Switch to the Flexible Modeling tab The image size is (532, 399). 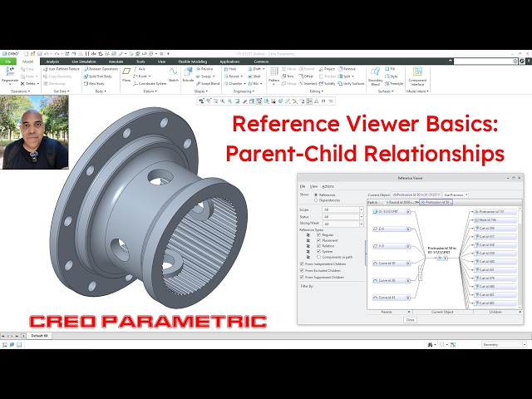193,62
